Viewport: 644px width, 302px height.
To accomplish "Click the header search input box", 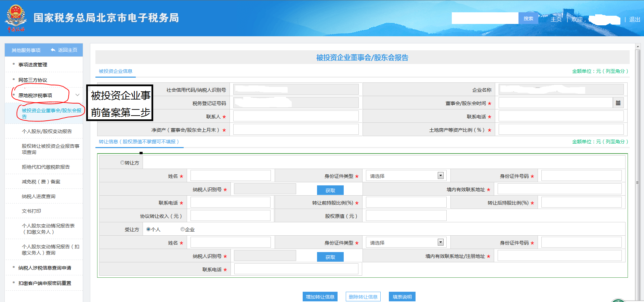I will (x=485, y=18).
